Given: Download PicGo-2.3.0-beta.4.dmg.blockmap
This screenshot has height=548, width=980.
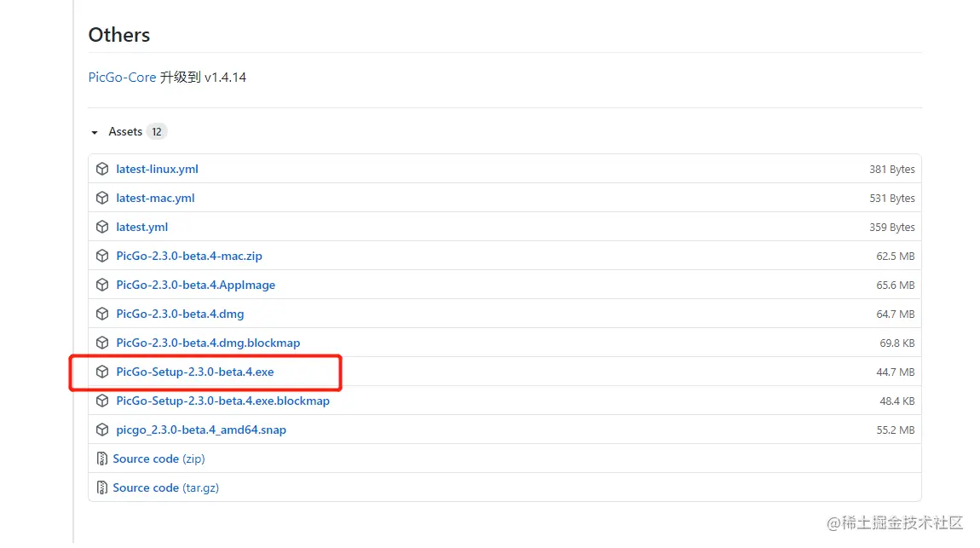Looking at the screenshot, I should click(208, 343).
